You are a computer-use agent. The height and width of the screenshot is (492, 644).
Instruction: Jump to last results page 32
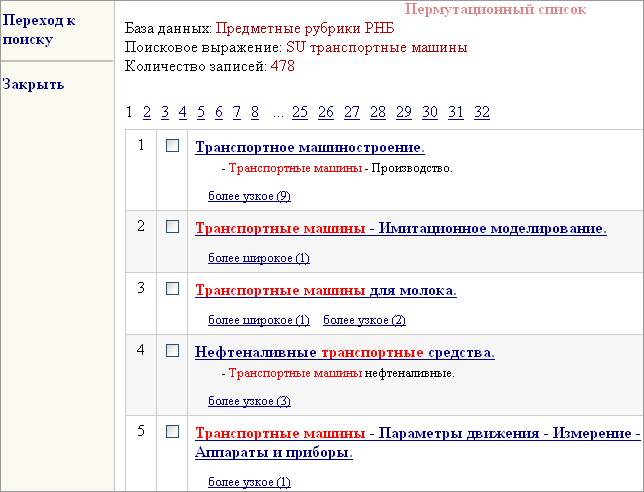[482, 112]
